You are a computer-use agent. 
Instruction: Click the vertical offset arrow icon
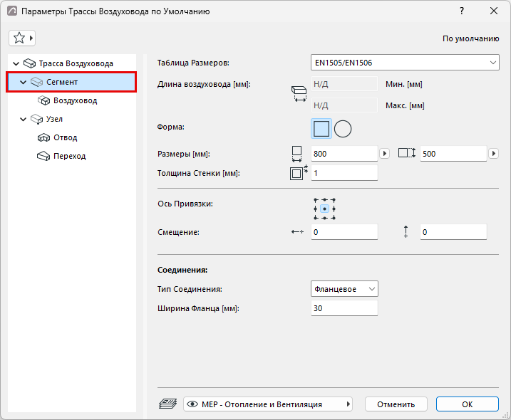point(406,232)
